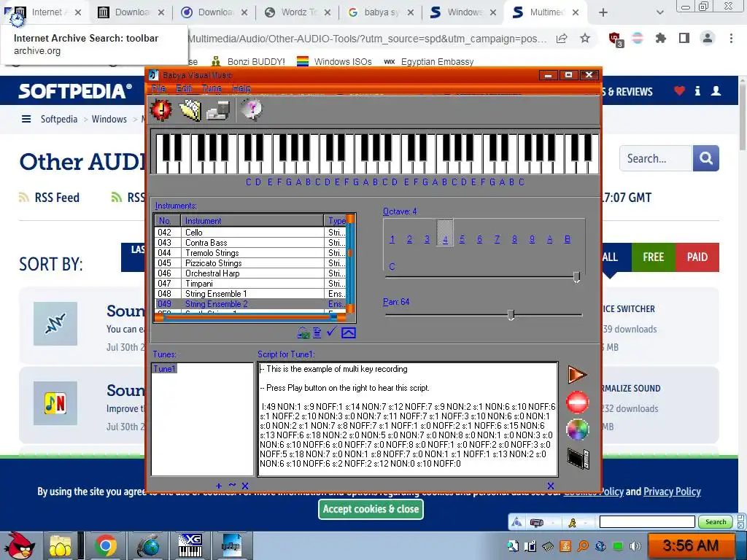Click the blue boxed-chevron icon under Instruments list
The width and height of the screenshot is (747, 560).
(x=348, y=332)
